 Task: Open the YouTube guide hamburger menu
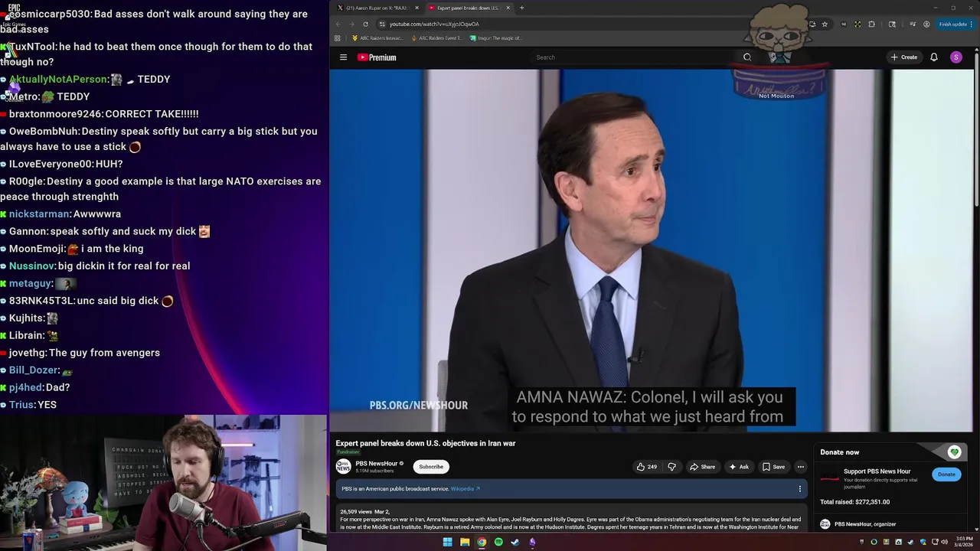(x=343, y=57)
